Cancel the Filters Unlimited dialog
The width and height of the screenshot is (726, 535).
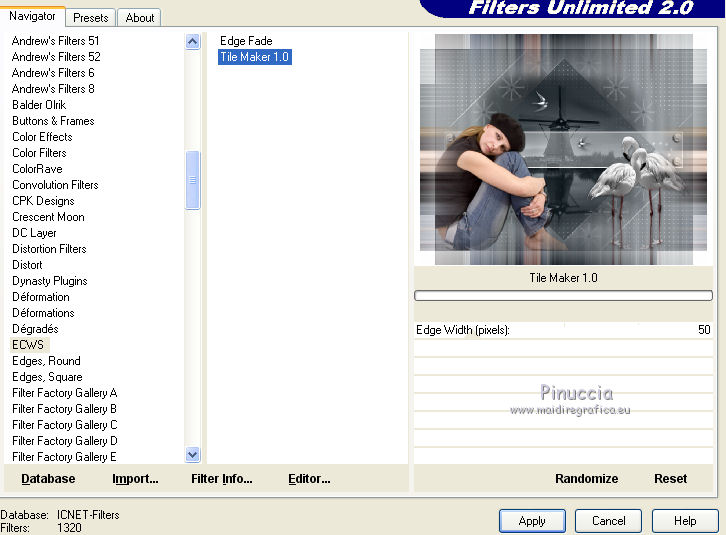point(608,521)
